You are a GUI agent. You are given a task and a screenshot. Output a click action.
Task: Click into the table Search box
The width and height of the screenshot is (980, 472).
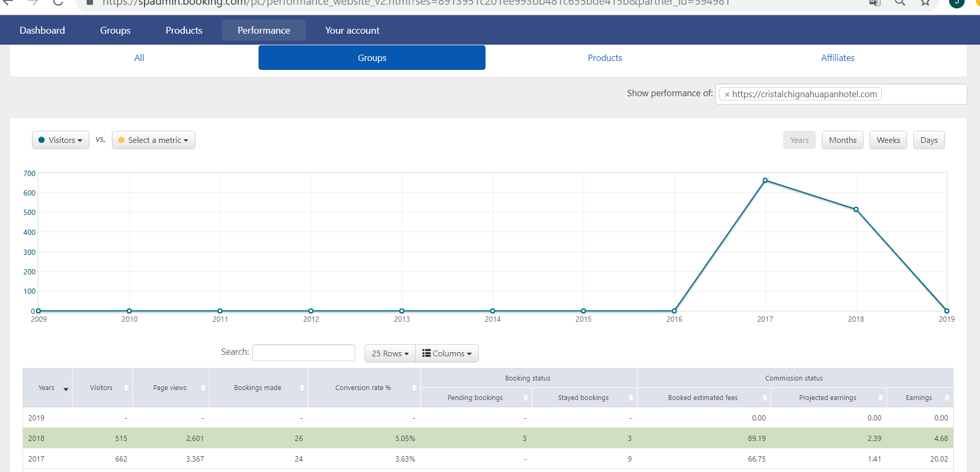pos(304,353)
